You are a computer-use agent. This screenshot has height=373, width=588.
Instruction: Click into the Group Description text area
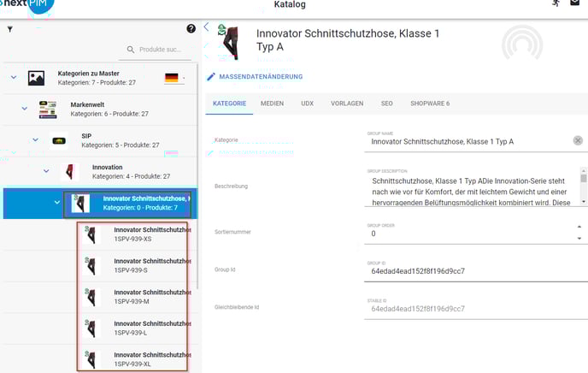pyautogui.click(x=472, y=192)
